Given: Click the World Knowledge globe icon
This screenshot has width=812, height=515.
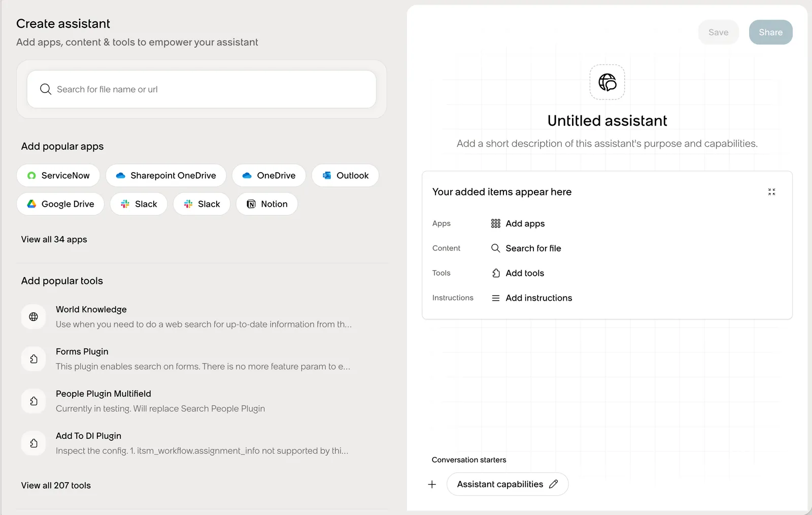Looking at the screenshot, I should pyautogui.click(x=33, y=317).
